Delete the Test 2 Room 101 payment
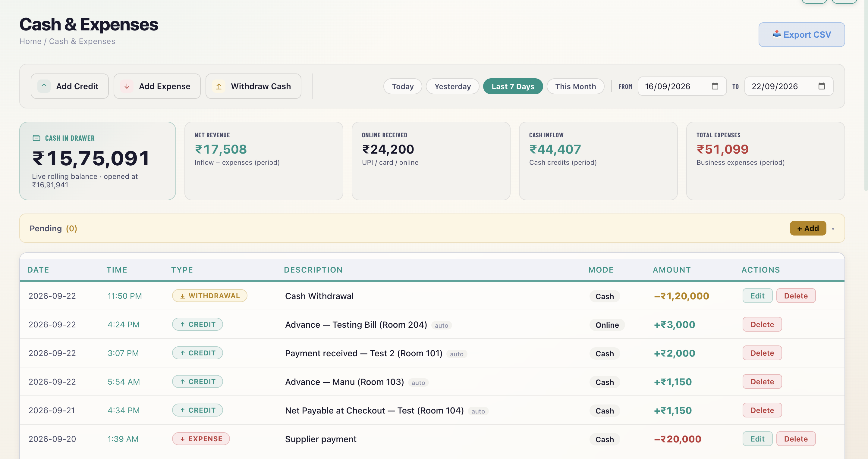The height and width of the screenshot is (459, 868). (x=762, y=353)
